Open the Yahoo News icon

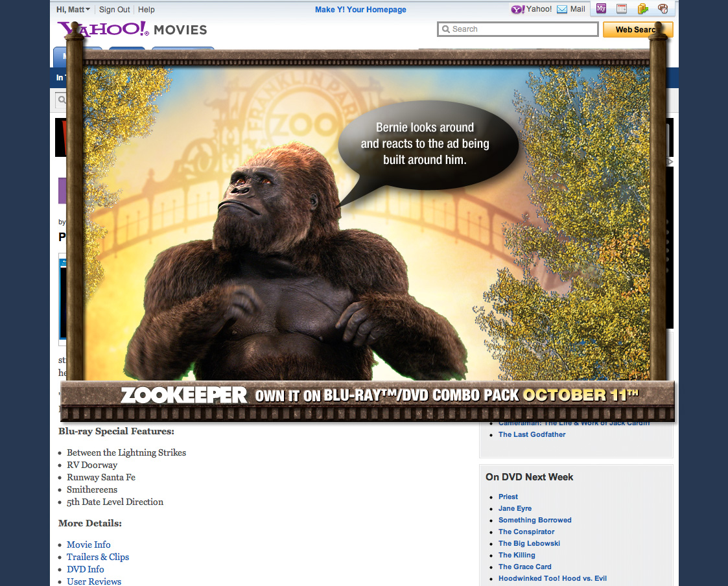[622, 8]
